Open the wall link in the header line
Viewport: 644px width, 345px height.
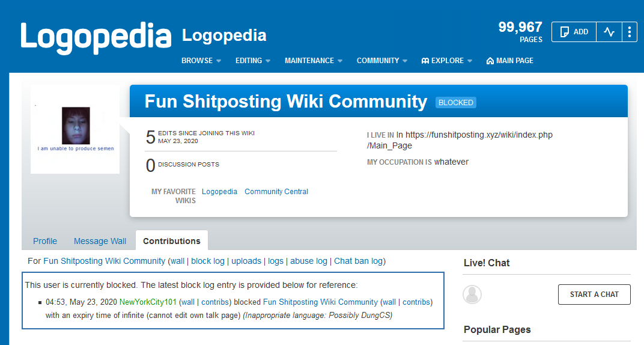pyautogui.click(x=177, y=261)
